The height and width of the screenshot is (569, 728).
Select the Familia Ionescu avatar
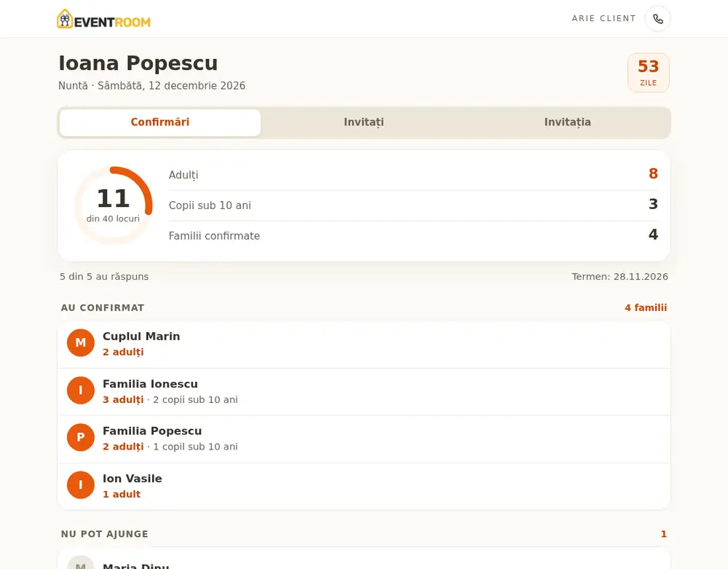click(x=81, y=391)
